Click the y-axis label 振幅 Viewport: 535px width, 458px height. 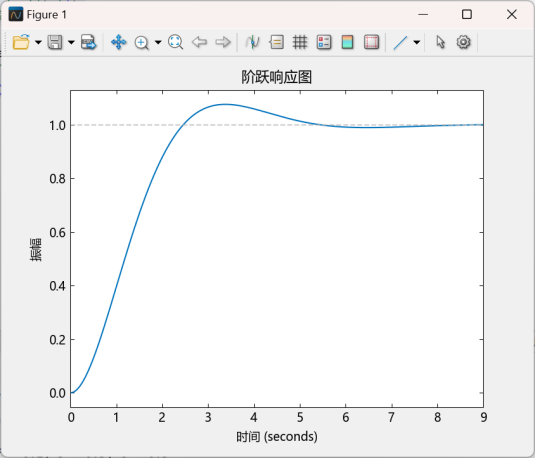tap(36, 249)
